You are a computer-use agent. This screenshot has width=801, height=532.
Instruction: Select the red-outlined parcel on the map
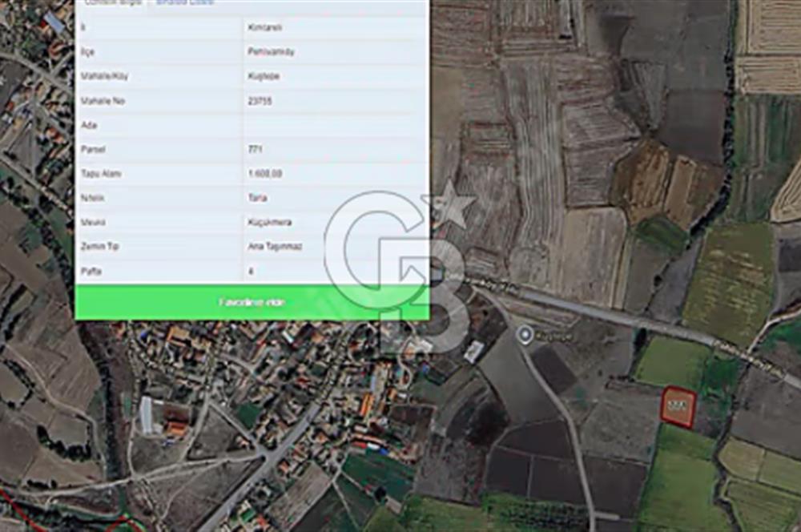(x=678, y=407)
